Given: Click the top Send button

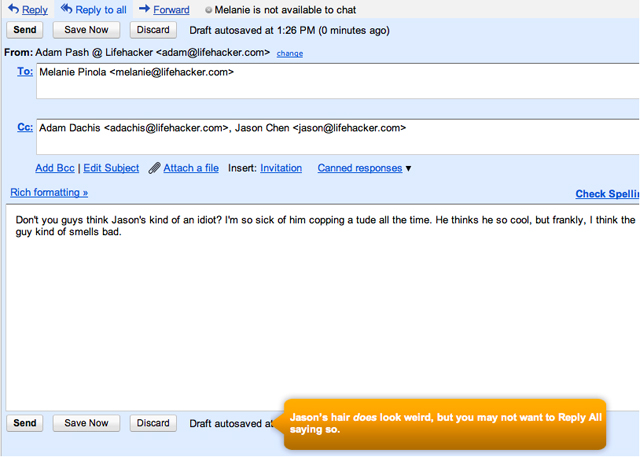Looking at the screenshot, I should click(x=25, y=30).
